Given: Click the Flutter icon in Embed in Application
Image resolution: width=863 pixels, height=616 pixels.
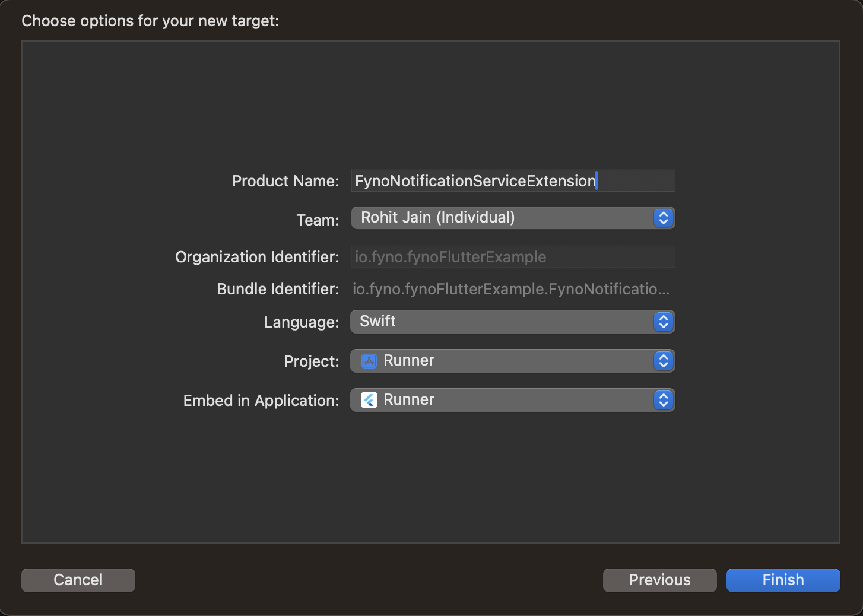Looking at the screenshot, I should tap(369, 400).
